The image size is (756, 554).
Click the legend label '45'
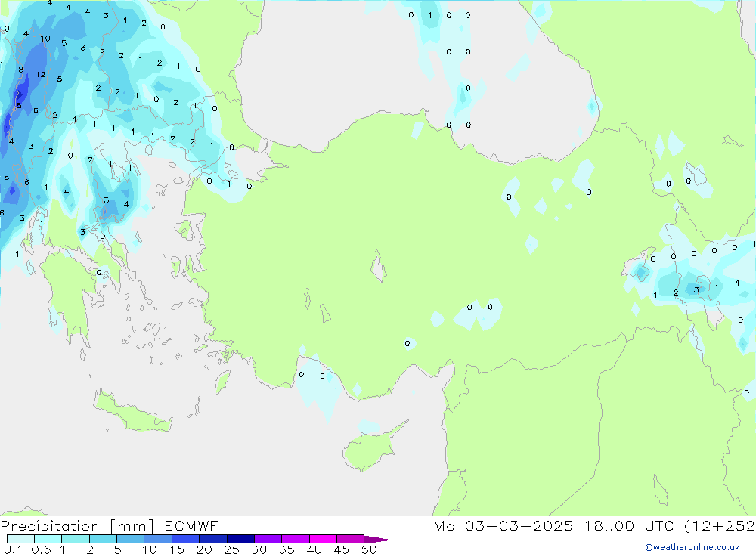[x=342, y=549]
